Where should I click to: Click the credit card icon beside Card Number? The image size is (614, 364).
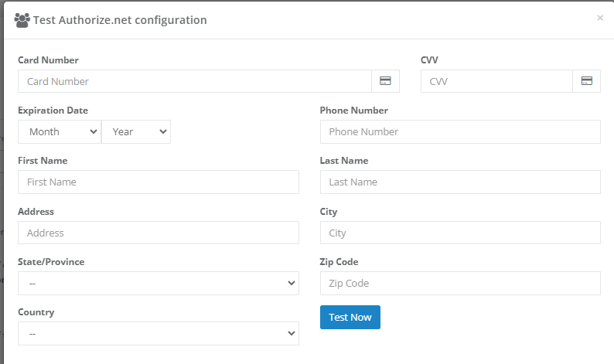384,81
